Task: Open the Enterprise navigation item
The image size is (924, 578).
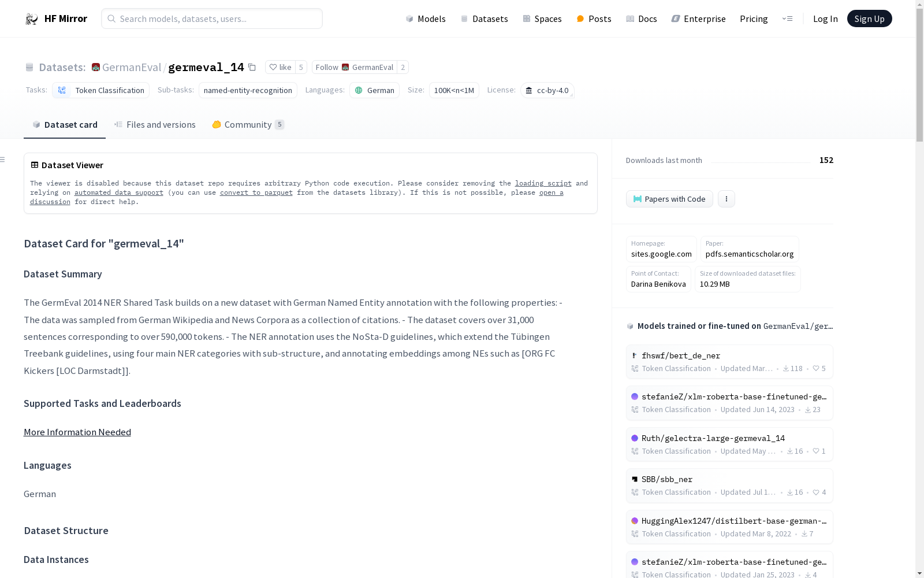Action: click(698, 18)
